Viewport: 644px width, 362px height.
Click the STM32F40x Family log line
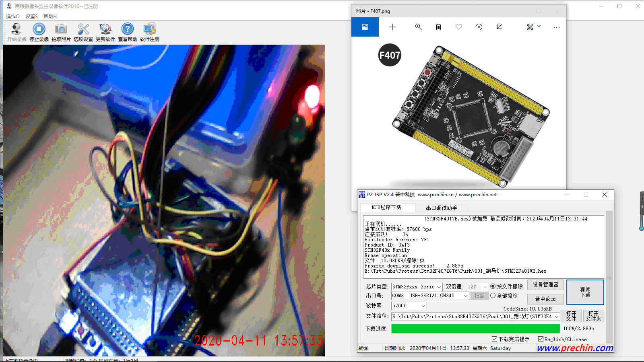(x=387, y=250)
